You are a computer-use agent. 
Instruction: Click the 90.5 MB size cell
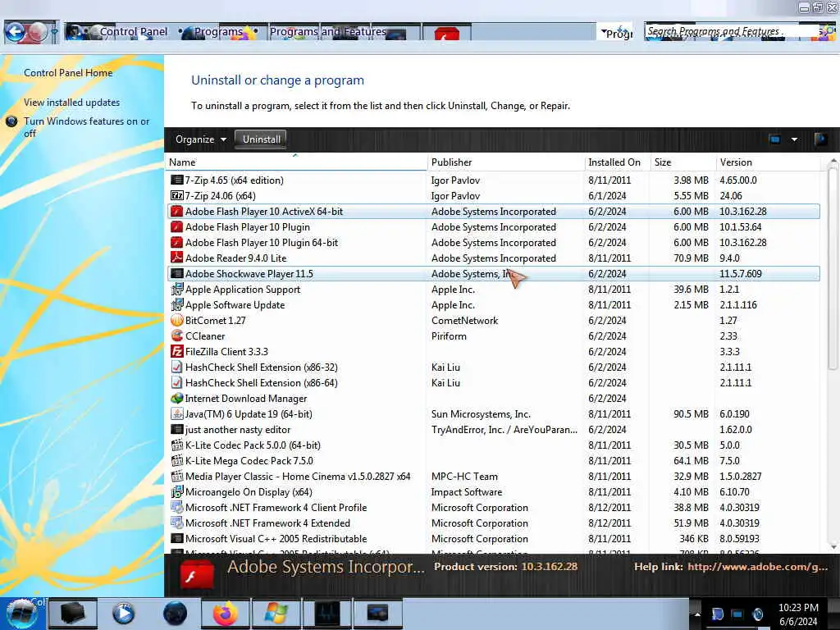pyautogui.click(x=691, y=414)
